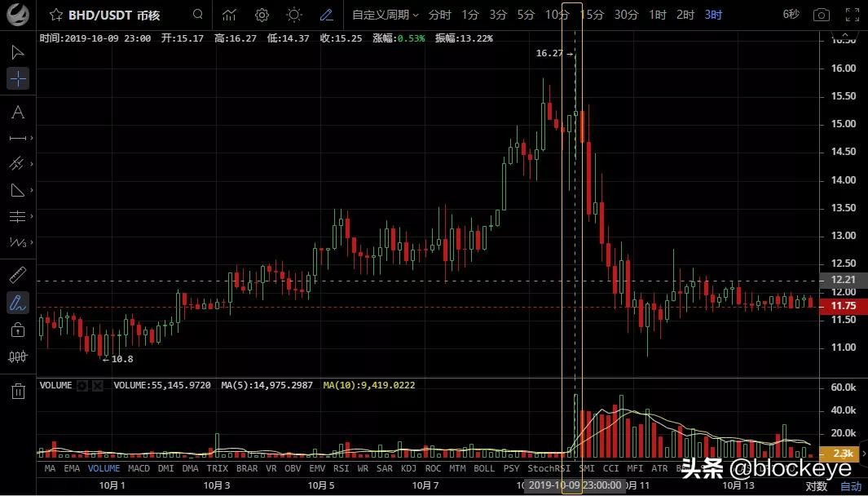
Task: Take a chart screenshot with camera icon
Action: pyautogui.click(x=822, y=15)
